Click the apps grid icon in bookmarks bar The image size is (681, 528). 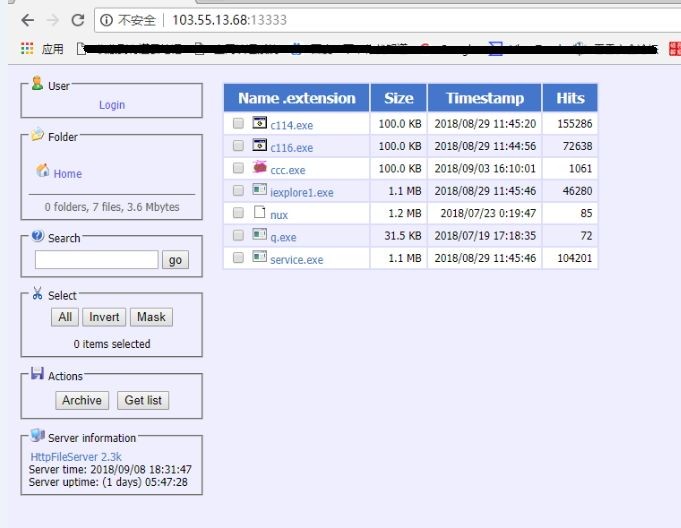tap(27, 48)
